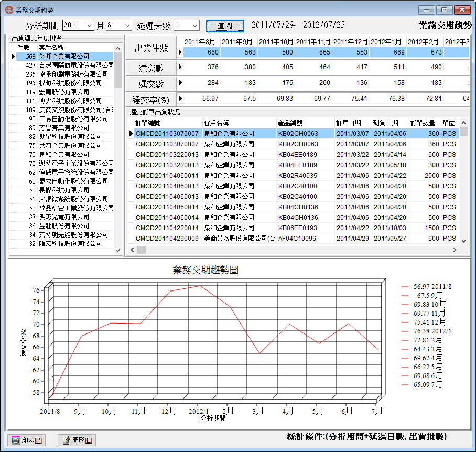Click 出貨件數 cell 660 for 2011年8月

coord(202,52)
